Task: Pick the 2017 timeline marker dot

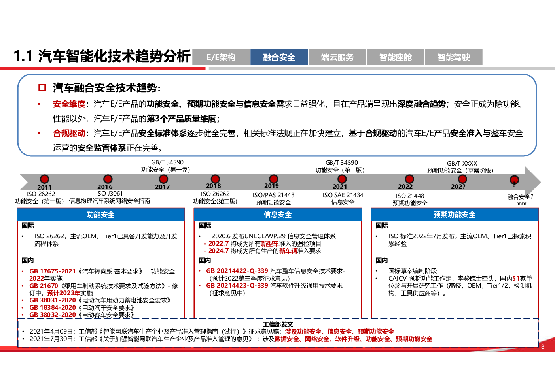Action: (x=163, y=179)
